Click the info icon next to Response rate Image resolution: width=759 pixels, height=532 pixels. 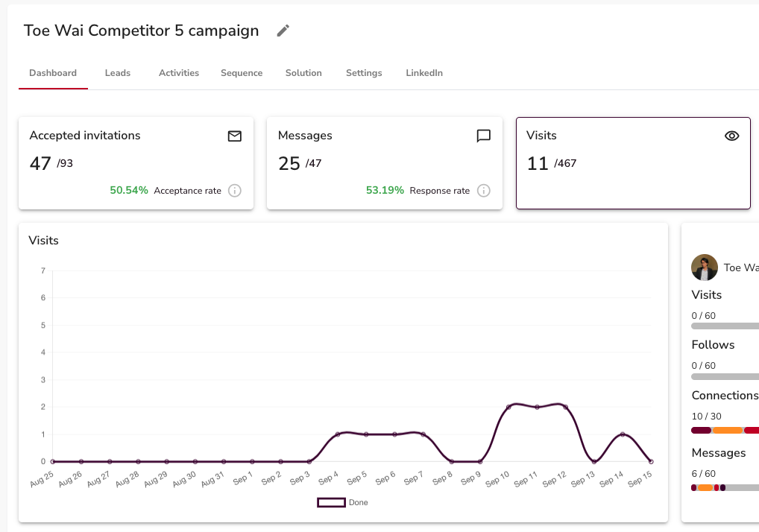coord(483,191)
